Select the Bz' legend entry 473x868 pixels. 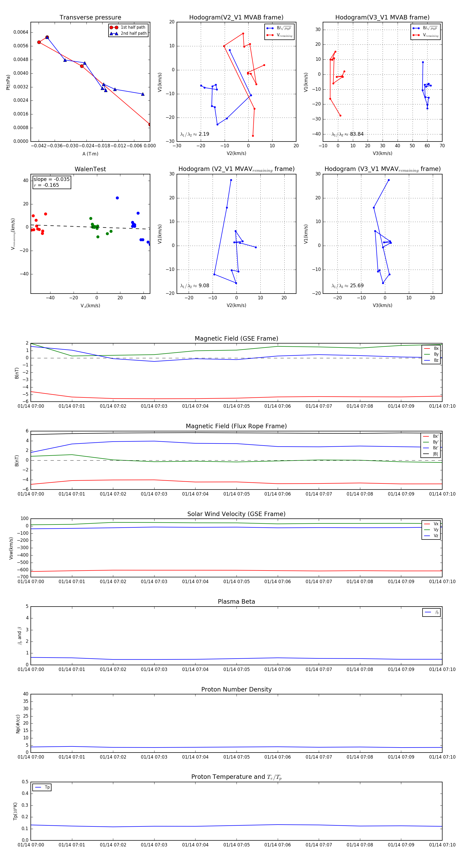click(x=431, y=448)
